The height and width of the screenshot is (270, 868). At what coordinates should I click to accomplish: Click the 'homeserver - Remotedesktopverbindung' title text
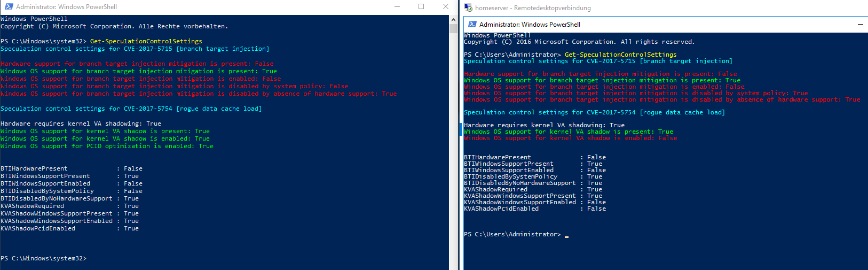(x=533, y=8)
